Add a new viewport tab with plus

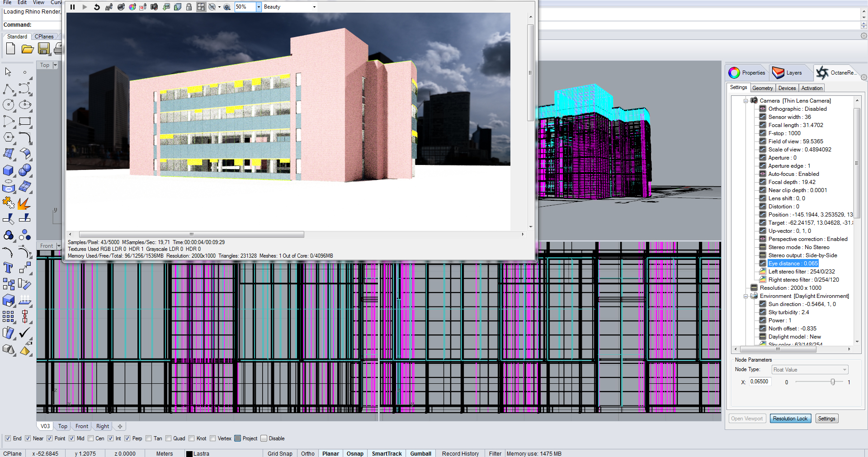(120, 426)
